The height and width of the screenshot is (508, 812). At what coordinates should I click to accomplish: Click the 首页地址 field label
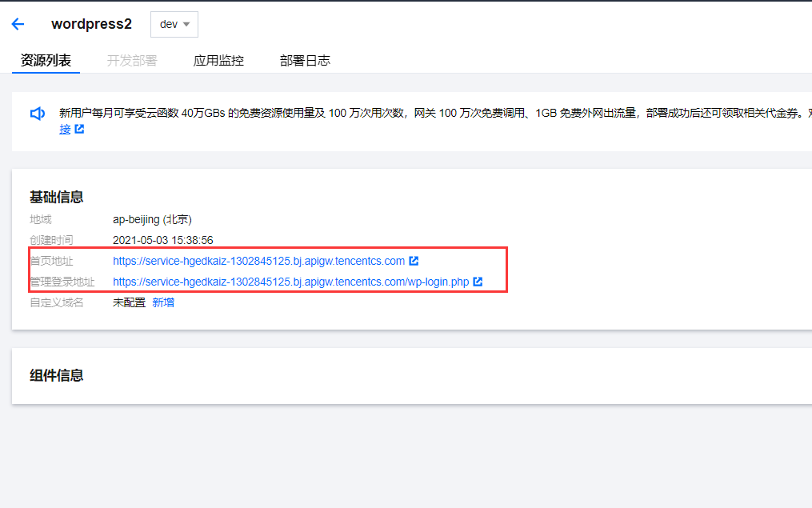51,261
